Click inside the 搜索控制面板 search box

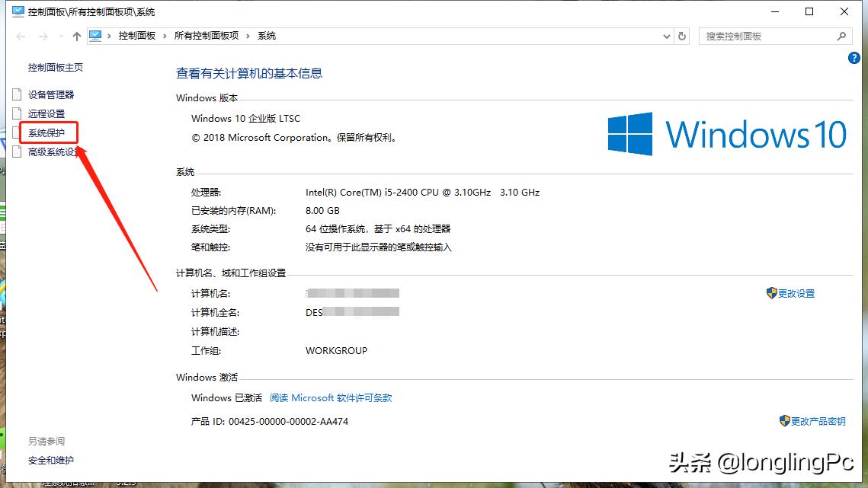[762, 36]
